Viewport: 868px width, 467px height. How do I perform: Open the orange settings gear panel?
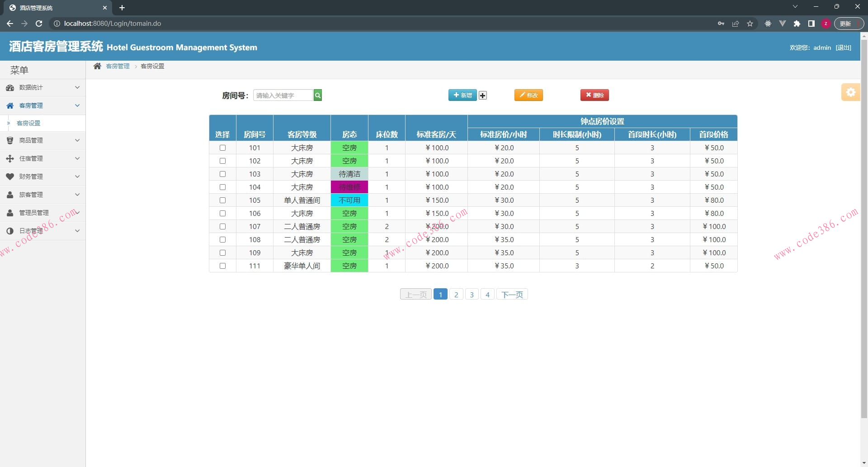coord(850,92)
